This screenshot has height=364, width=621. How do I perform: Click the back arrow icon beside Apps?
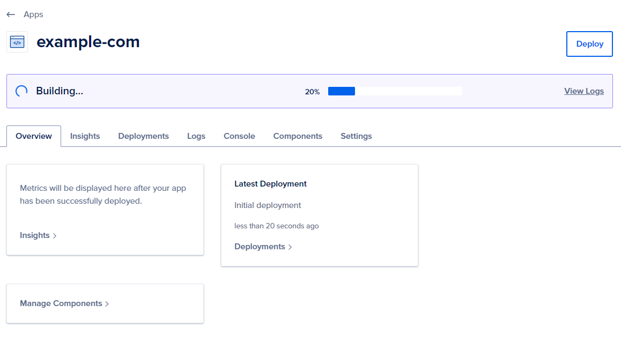point(11,14)
